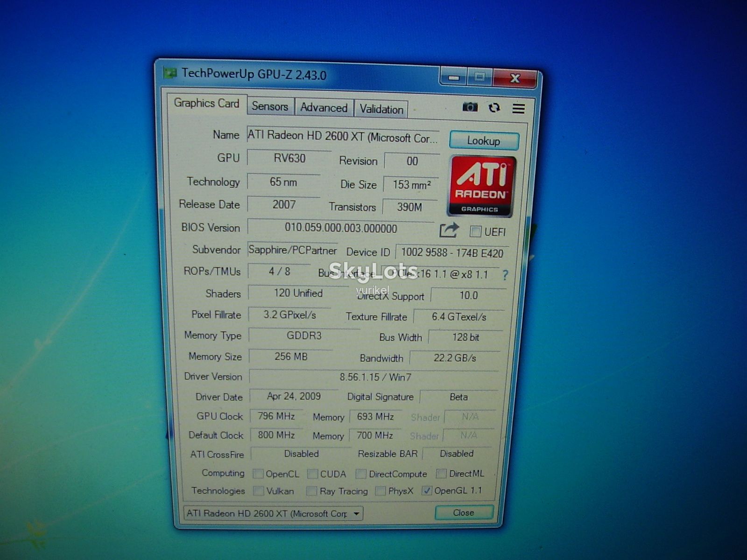Refresh GPU info with the refresh icon

(x=494, y=108)
